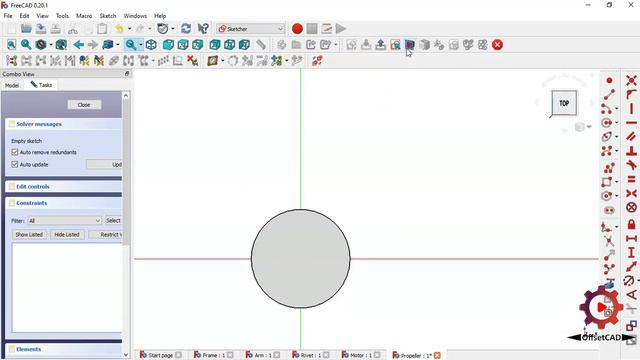This screenshot has width=640, height=360.
Task: Go back with left arrow navigation icon
Action: [x=78, y=44]
